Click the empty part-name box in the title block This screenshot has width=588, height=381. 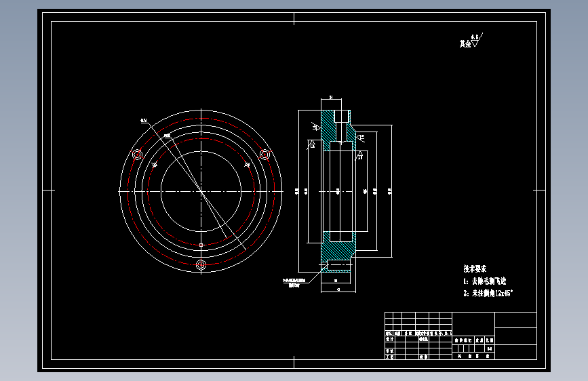(x=473, y=324)
